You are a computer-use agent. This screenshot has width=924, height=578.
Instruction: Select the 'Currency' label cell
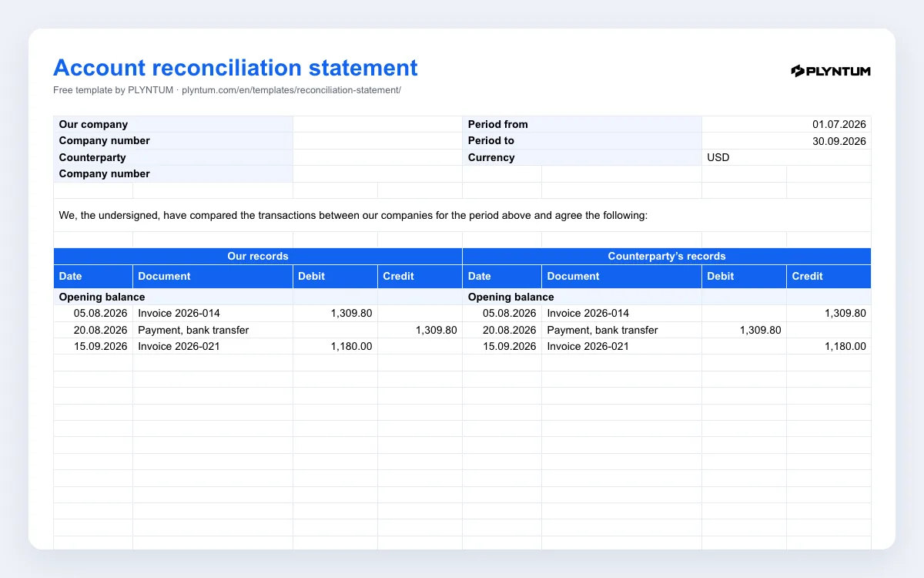pos(582,157)
